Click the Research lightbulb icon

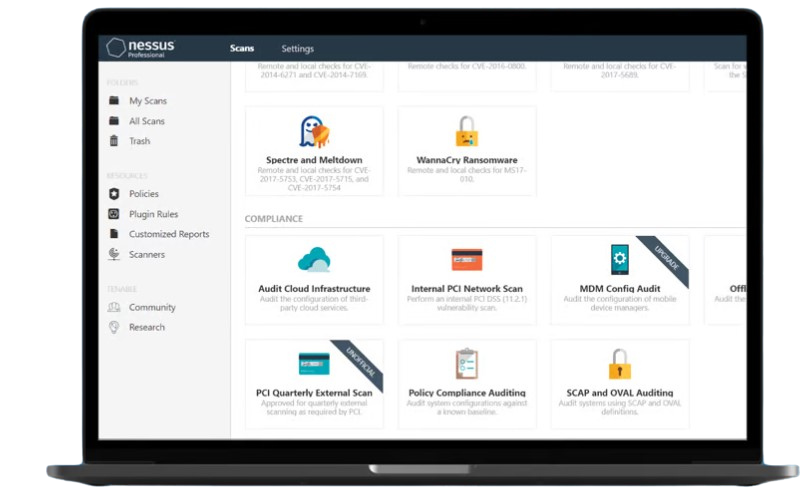pos(114,327)
